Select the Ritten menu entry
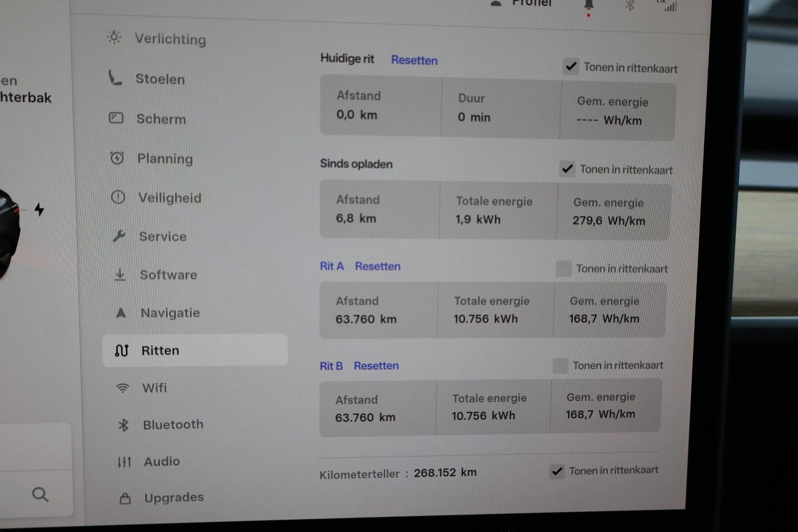 tap(161, 350)
